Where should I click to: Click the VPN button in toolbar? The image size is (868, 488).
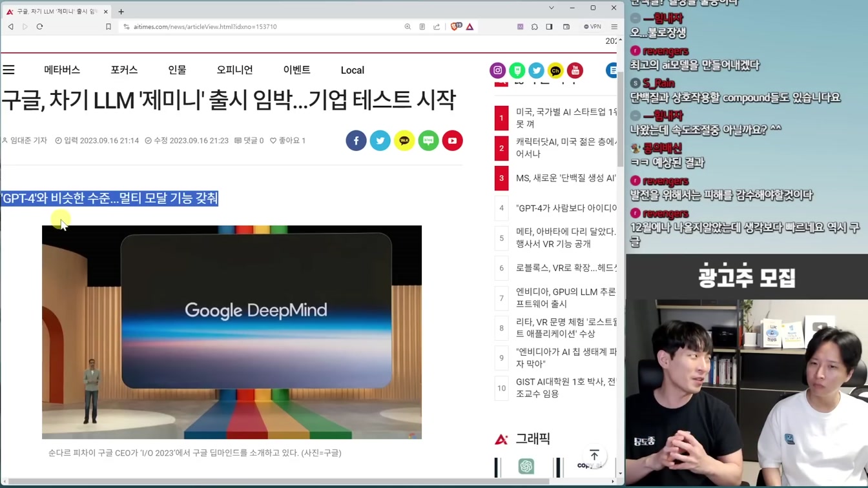tap(592, 27)
